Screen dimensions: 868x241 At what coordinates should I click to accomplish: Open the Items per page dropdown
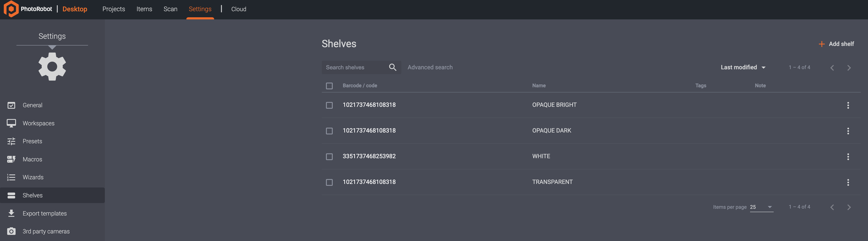pyautogui.click(x=761, y=207)
